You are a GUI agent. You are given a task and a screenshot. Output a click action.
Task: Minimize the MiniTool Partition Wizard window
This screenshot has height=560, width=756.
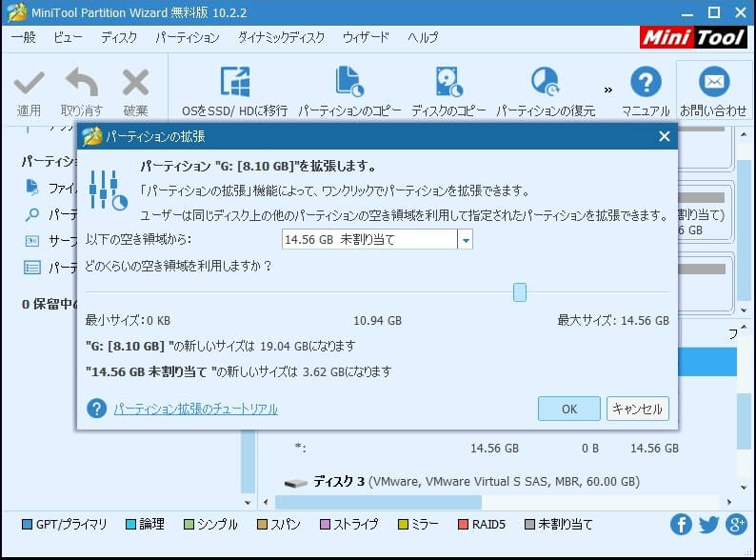[x=687, y=13]
